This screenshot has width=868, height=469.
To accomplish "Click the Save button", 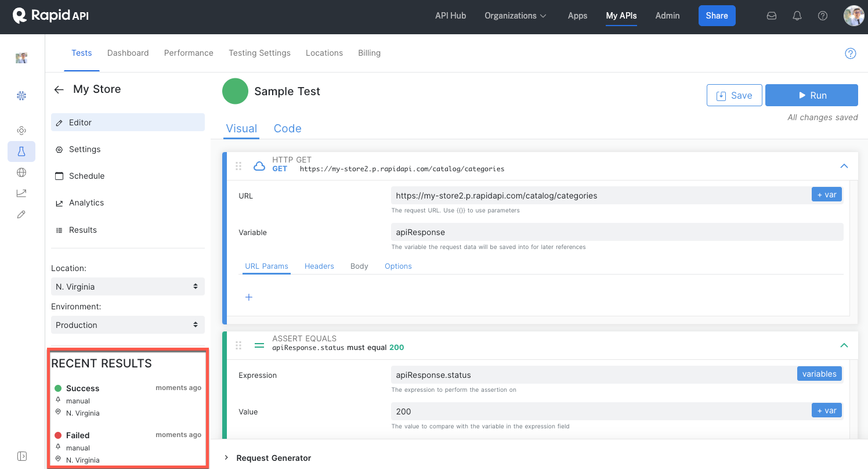I will click(x=735, y=95).
